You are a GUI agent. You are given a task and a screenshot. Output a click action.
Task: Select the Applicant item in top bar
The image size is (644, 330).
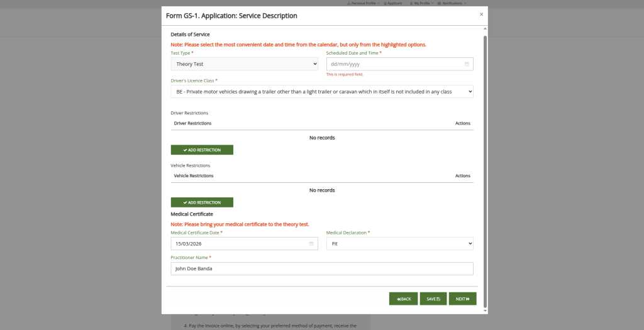click(394, 3)
